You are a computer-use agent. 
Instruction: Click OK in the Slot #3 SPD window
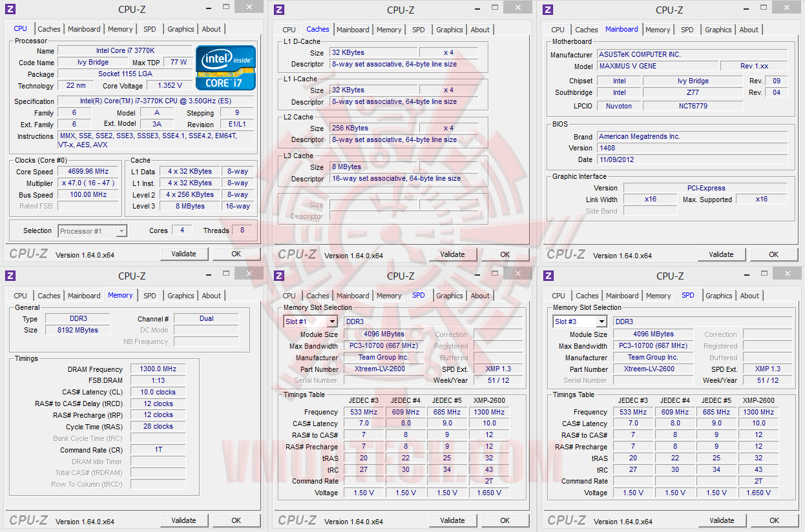[x=775, y=520]
